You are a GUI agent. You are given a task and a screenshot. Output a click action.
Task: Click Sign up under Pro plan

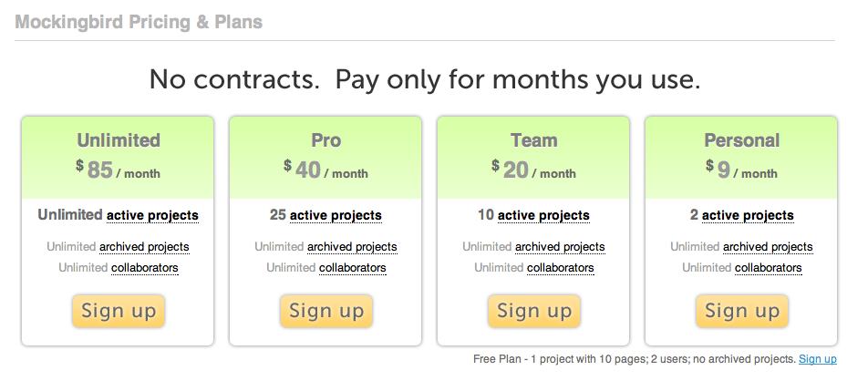[x=326, y=311]
